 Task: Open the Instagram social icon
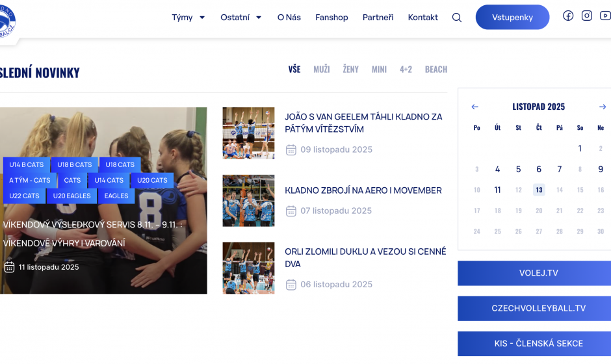pyautogui.click(x=587, y=16)
